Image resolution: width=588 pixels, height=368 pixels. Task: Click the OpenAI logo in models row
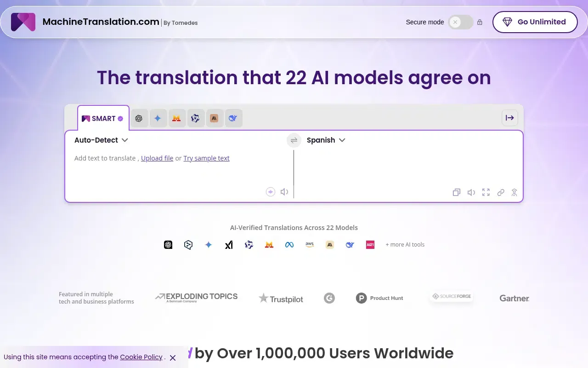168,245
